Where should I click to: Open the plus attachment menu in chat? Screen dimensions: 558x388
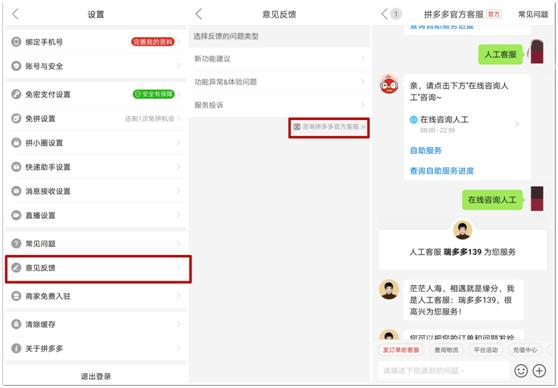539,371
